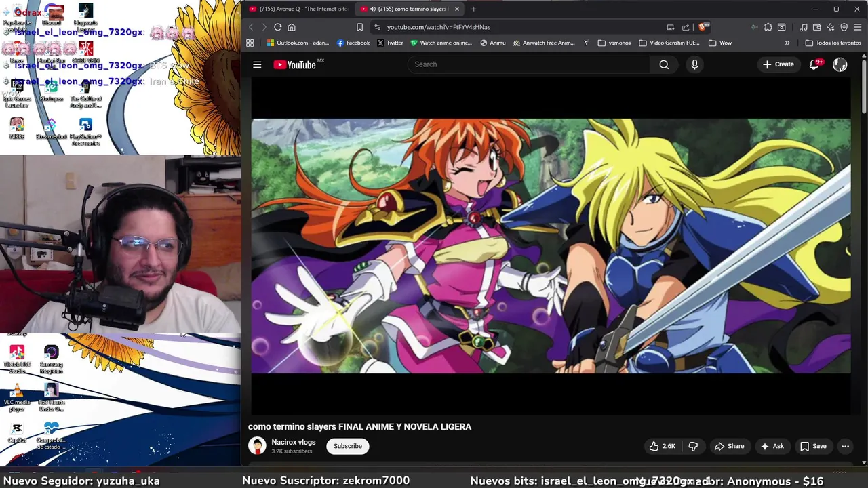Open the Todos los favoritos folder
868x488 pixels.
pyautogui.click(x=833, y=43)
